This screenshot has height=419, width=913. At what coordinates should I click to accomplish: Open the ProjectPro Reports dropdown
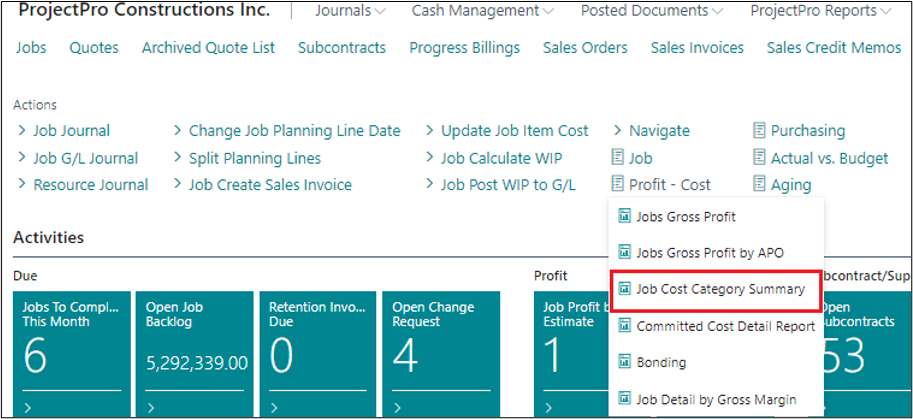tap(820, 11)
